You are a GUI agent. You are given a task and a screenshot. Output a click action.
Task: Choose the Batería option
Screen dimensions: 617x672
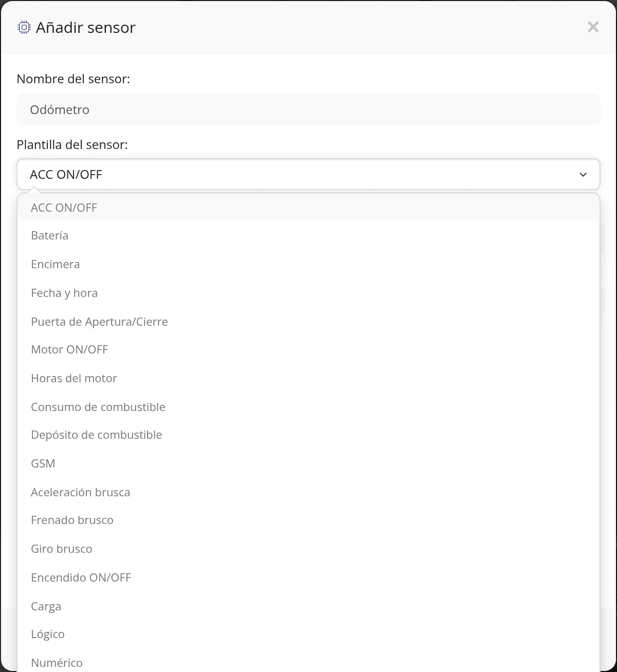pos(308,235)
